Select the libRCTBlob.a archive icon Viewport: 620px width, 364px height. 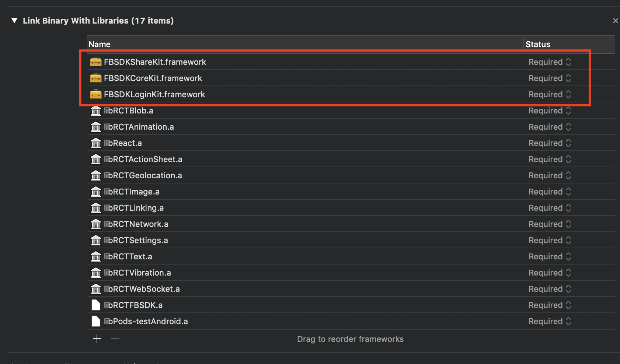95,111
